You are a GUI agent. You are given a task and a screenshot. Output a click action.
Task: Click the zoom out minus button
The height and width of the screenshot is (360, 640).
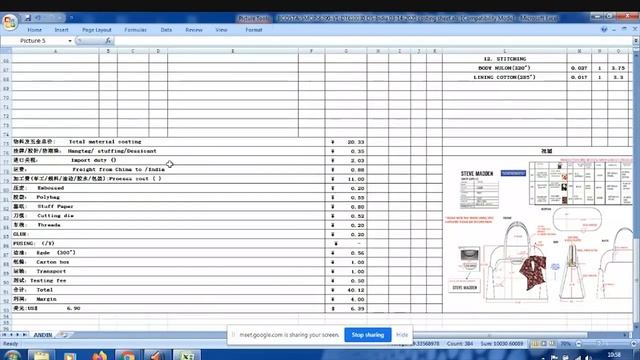coord(578,344)
